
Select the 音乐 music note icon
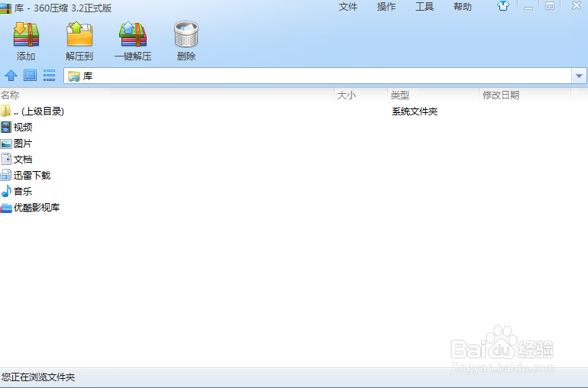point(6,192)
